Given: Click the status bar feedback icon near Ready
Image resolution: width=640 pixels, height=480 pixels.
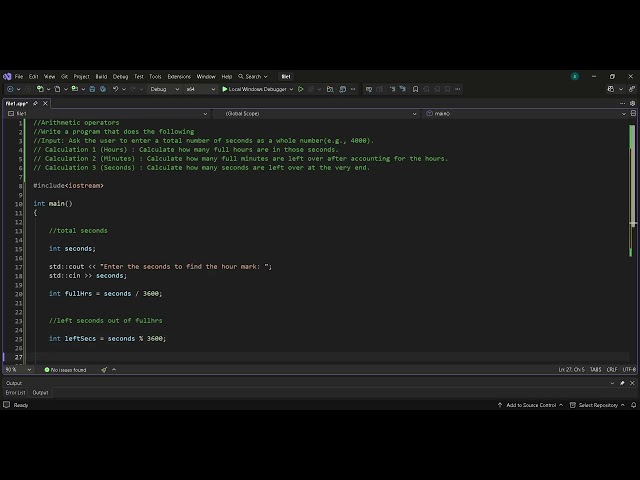Looking at the screenshot, I should click(x=7, y=405).
